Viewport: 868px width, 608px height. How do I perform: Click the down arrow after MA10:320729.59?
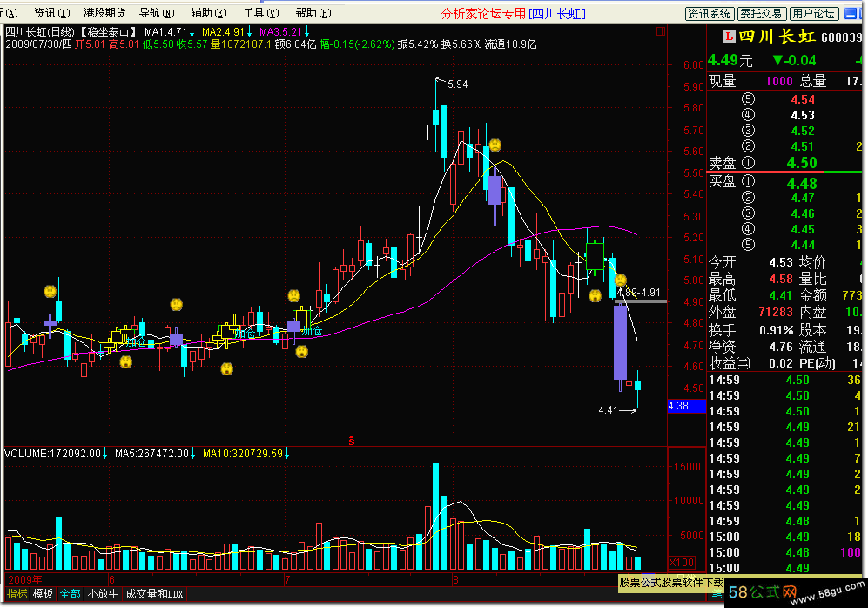[286, 454]
